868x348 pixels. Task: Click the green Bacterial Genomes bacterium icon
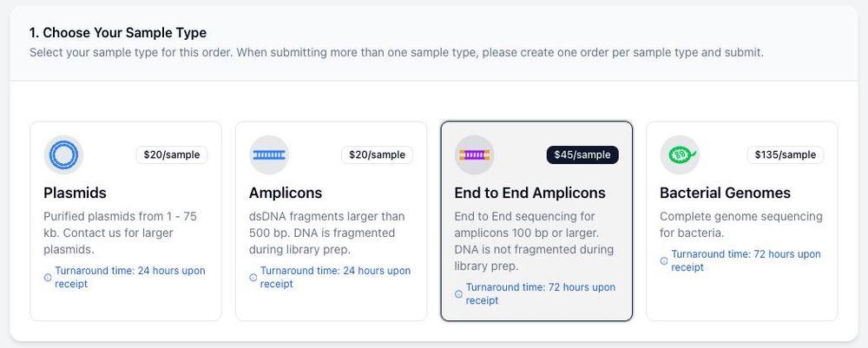(x=680, y=155)
